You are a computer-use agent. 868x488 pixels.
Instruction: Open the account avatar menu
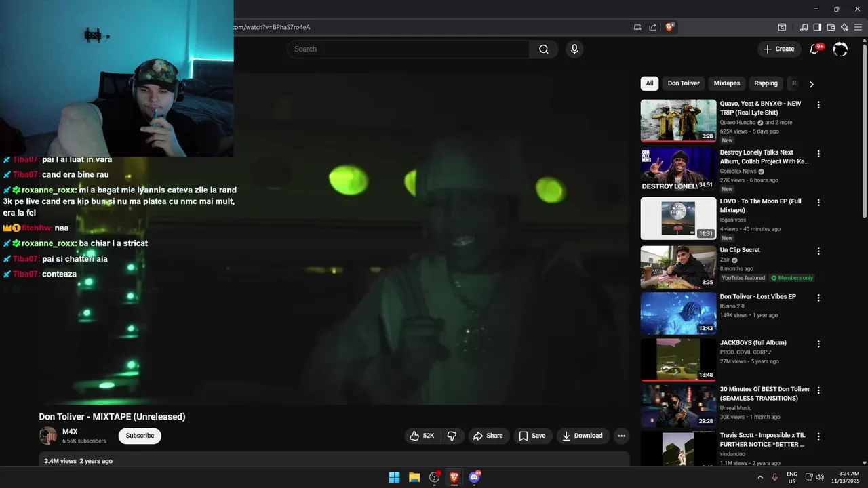(840, 49)
